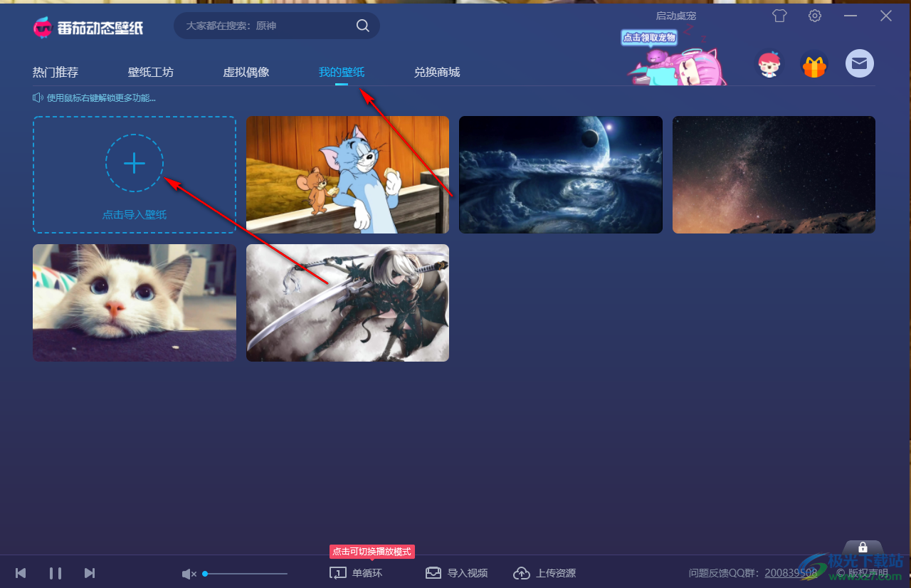Click 启动桌宠 label
This screenshot has height=588, width=911.
(676, 15)
